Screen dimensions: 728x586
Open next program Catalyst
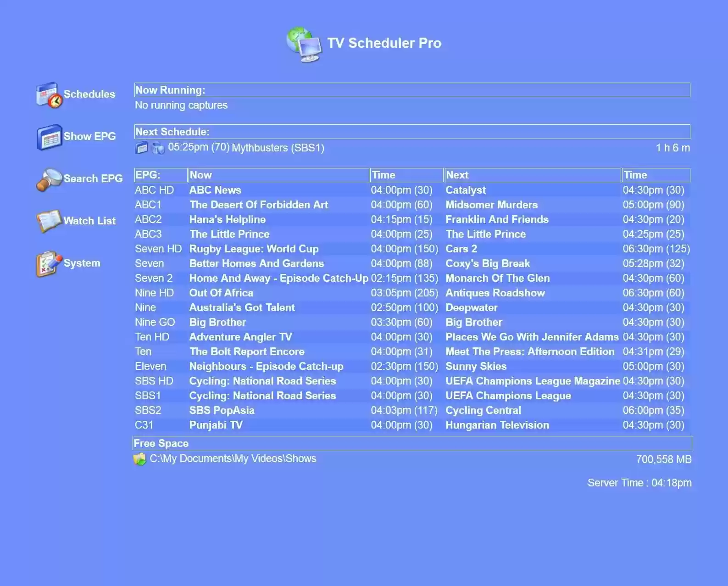tap(466, 190)
